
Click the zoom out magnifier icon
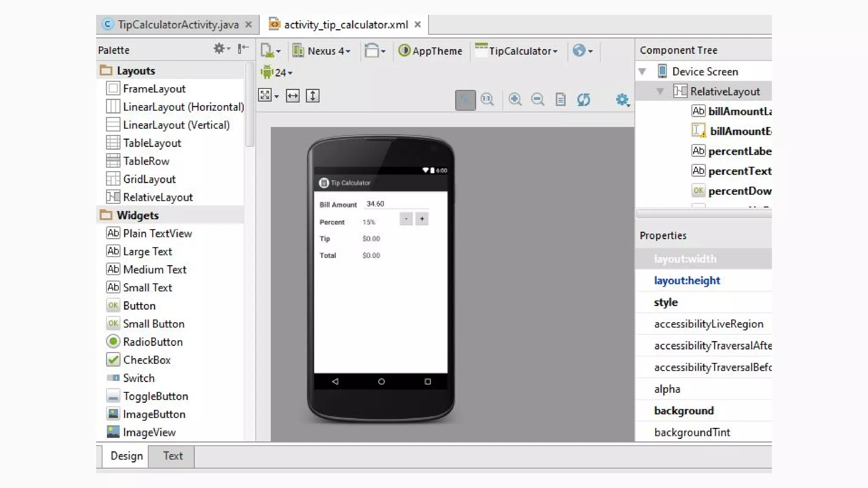pyautogui.click(x=537, y=100)
